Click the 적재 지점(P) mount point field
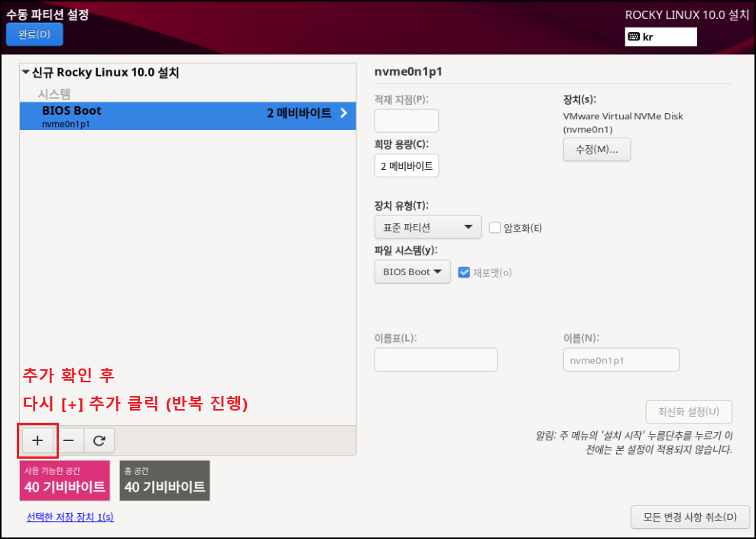 (x=407, y=121)
